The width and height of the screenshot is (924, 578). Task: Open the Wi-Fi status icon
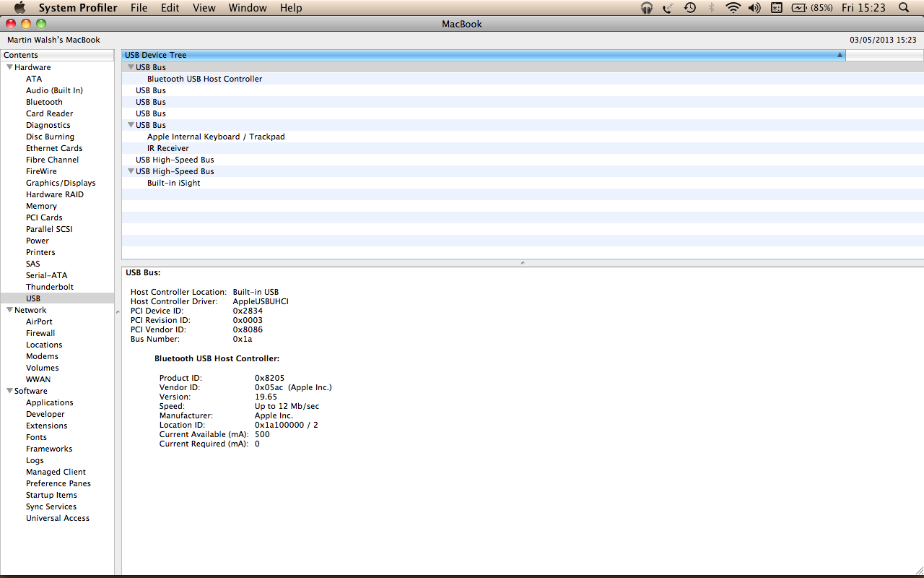[733, 8]
